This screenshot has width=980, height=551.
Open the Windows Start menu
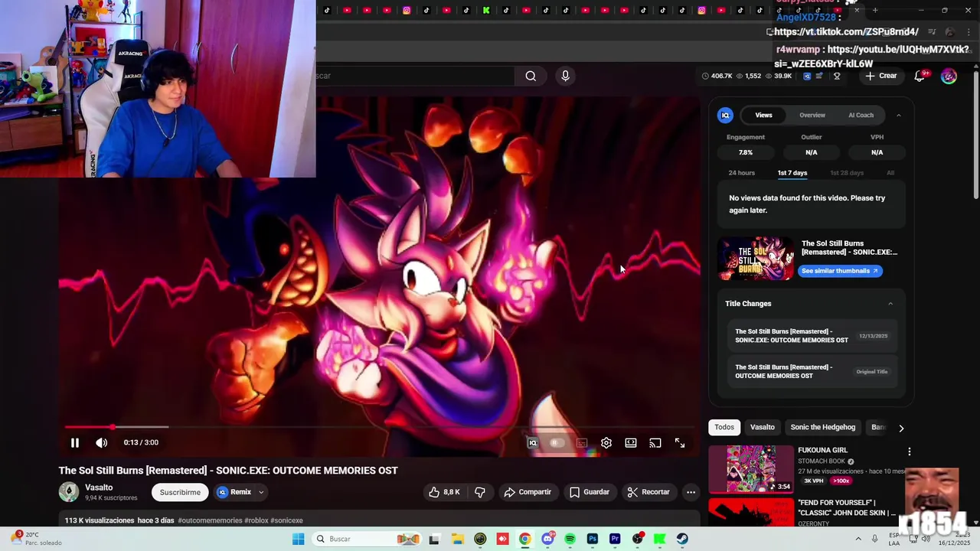(x=298, y=539)
